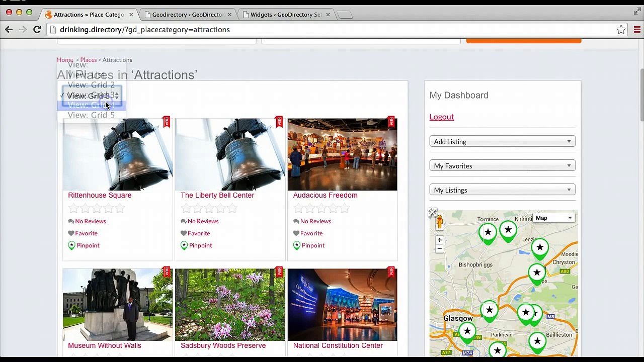The width and height of the screenshot is (644, 362).
Task: Click the Pinpoint icon for The Liberty Bell Center
Action: coord(184,245)
